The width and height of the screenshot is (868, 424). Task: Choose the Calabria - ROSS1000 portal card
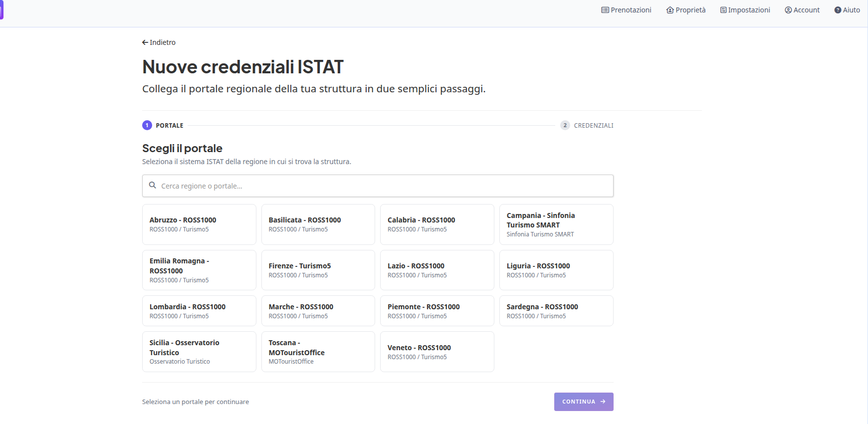[x=437, y=224]
